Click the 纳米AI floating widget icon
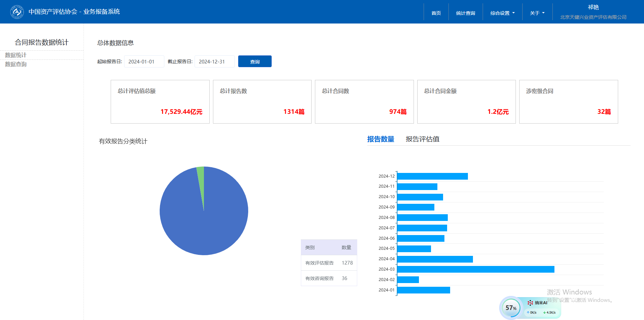Screen dimensions: 644x320 click(x=530, y=303)
